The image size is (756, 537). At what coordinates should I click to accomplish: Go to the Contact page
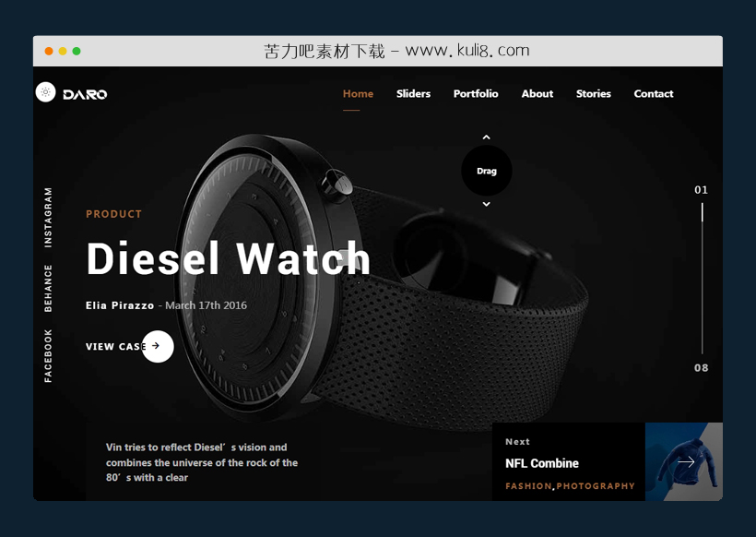click(654, 93)
